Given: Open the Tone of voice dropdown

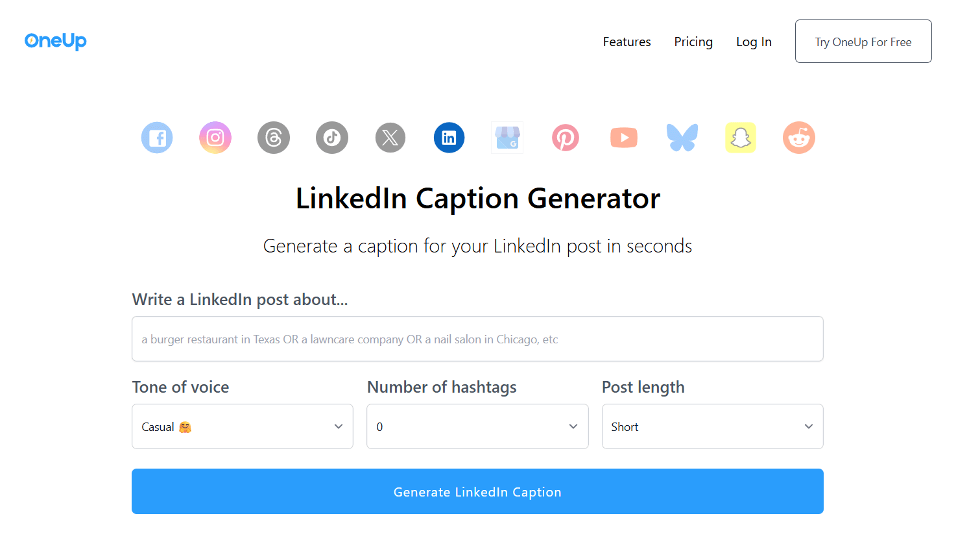Looking at the screenshot, I should tap(242, 426).
